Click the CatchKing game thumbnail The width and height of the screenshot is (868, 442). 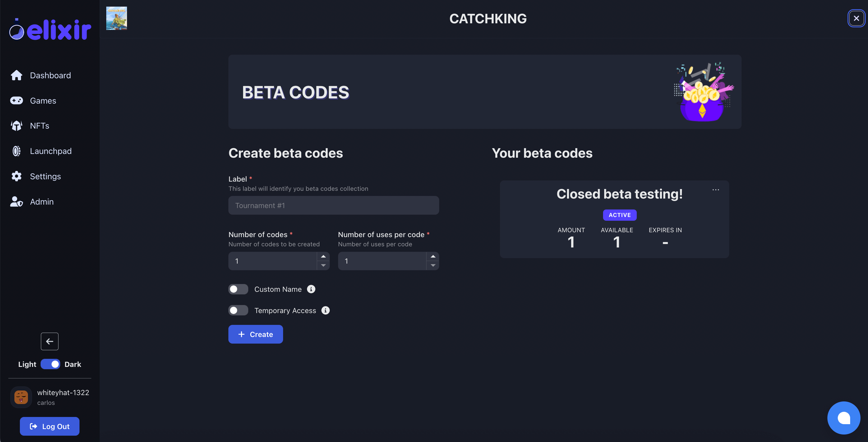tap(117, 18)
